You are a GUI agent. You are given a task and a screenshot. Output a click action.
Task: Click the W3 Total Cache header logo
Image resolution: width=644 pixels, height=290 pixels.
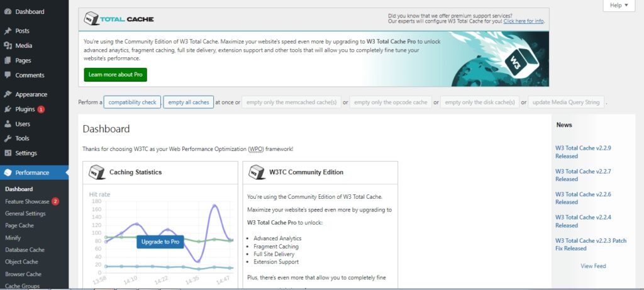click(x=119, y=19)
